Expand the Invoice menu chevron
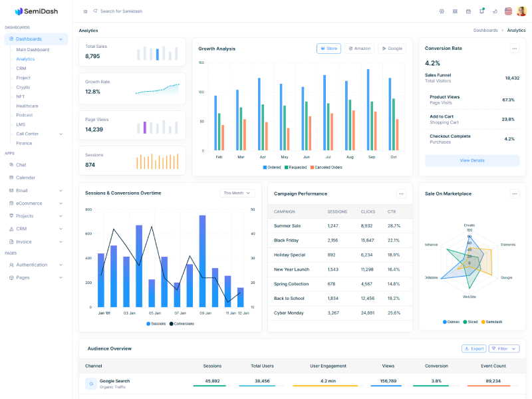Image resolution: width=532 pixels, height=399 pixels. tap(61, 242)
